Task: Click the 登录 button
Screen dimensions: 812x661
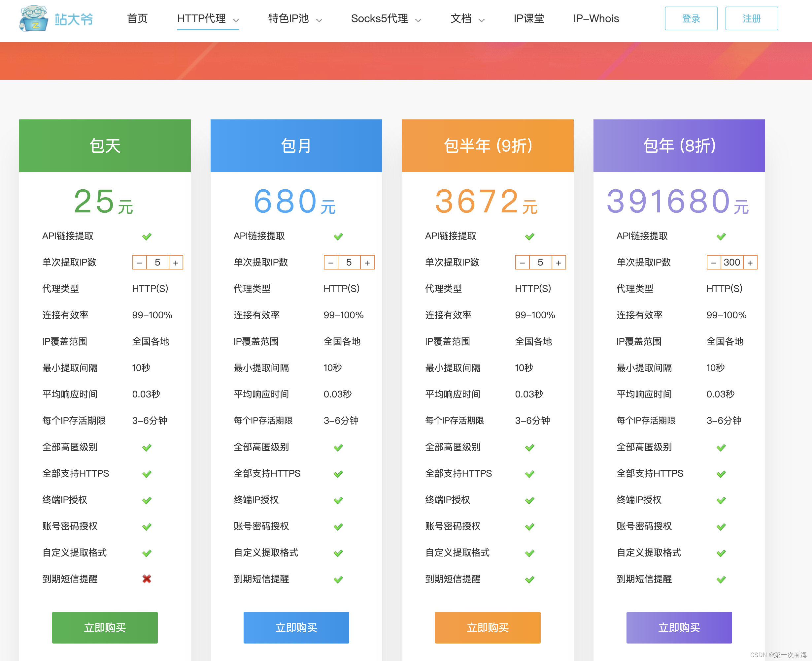Action: click(691, 19)
